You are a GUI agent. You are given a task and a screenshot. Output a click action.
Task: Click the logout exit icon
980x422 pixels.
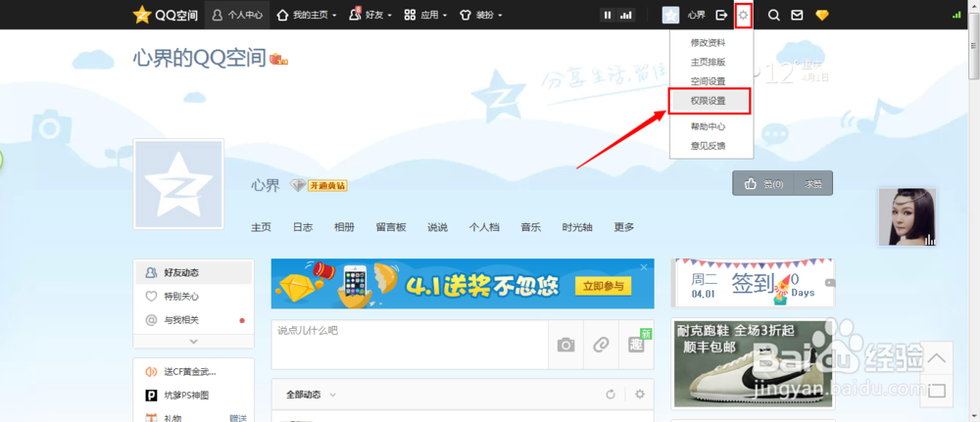pyautogui.click(x=722, y=15)
